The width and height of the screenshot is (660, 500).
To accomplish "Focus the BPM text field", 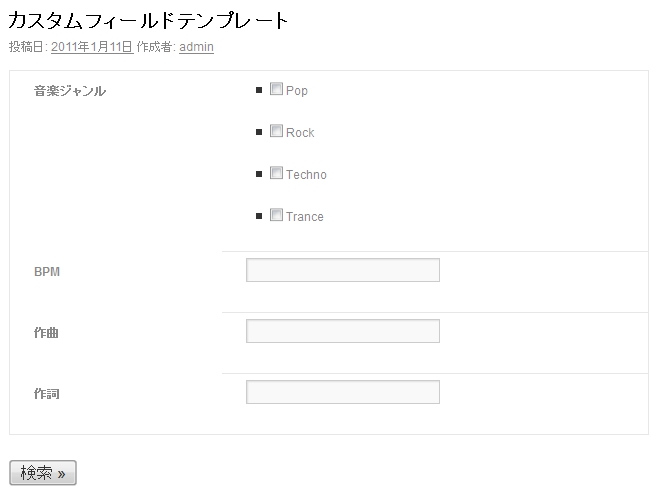I will point(342,270).
